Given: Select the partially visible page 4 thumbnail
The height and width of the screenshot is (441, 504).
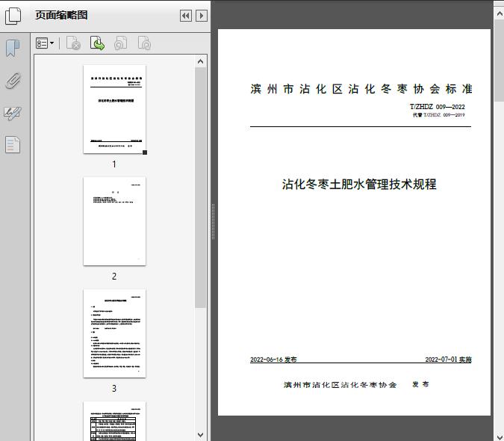Looking at the screenshot, I should 114,421.
